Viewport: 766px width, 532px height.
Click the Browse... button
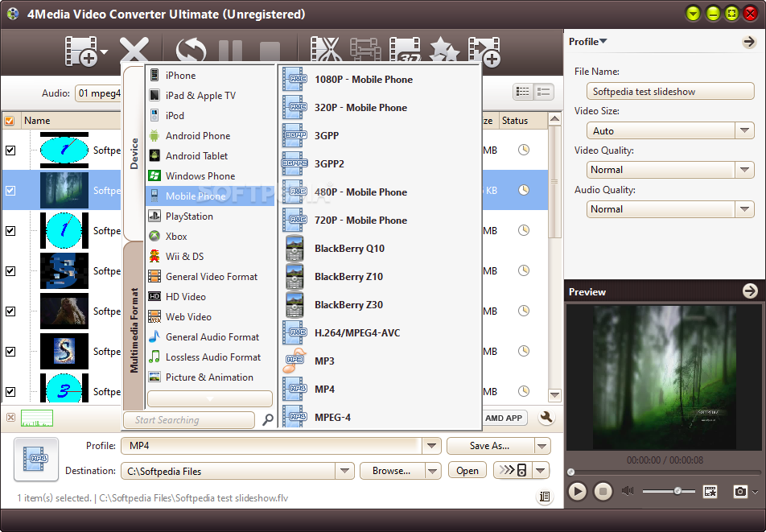tap(392, 471)
